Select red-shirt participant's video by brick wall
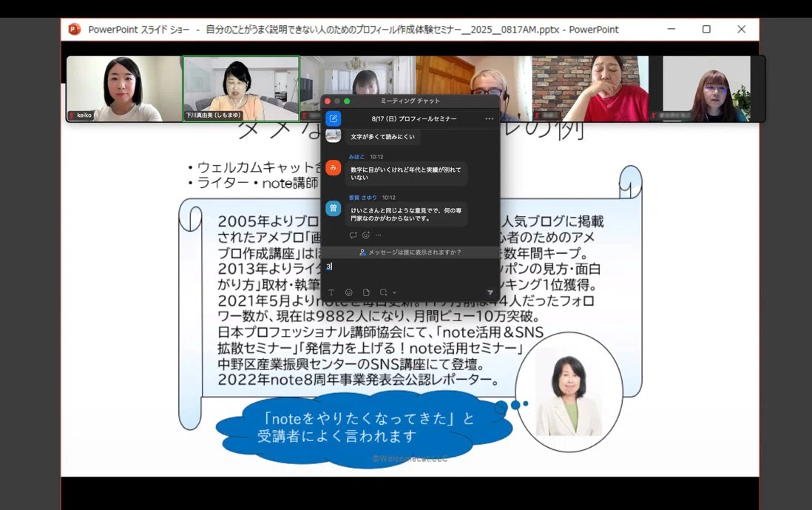This screenshot has width=812, height=510. (590, 89)
